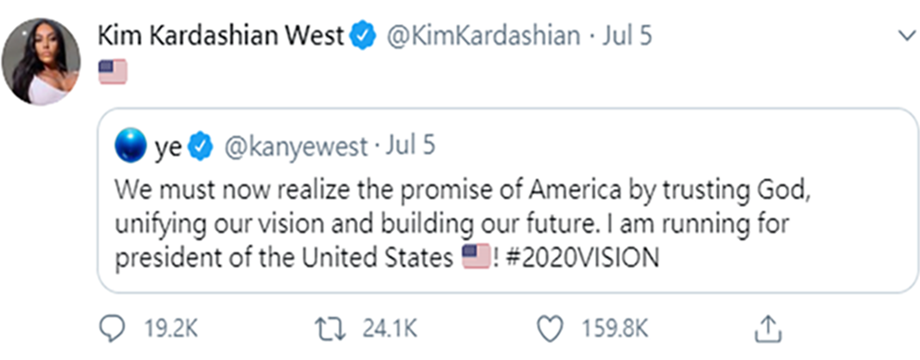Screen dimensions: 920x360
Task: Click Kim Kardashian's verified badge
Action: tap(363, 37)
